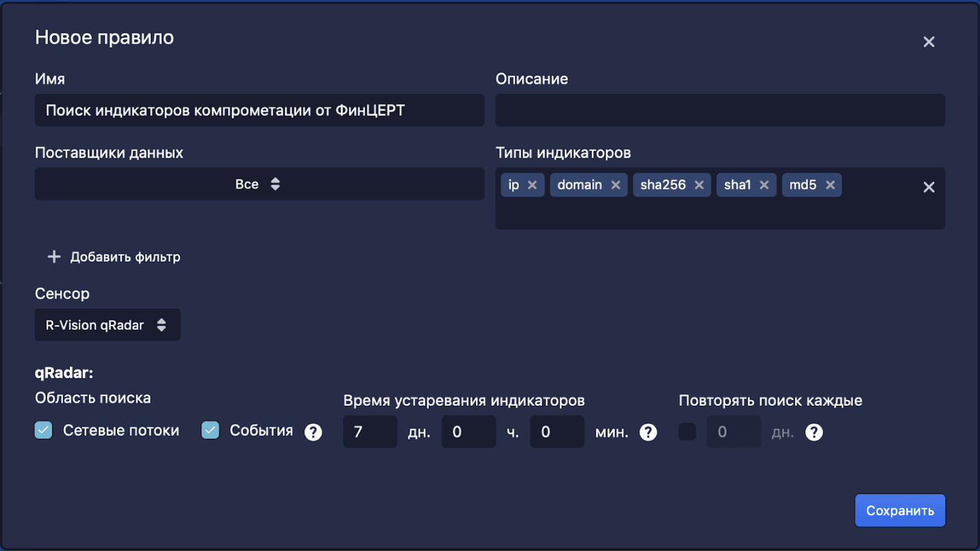Remove the ip indicator type tag
This screenshot has width=980, height=551.
pyautogui.click(x=532, y=185)
